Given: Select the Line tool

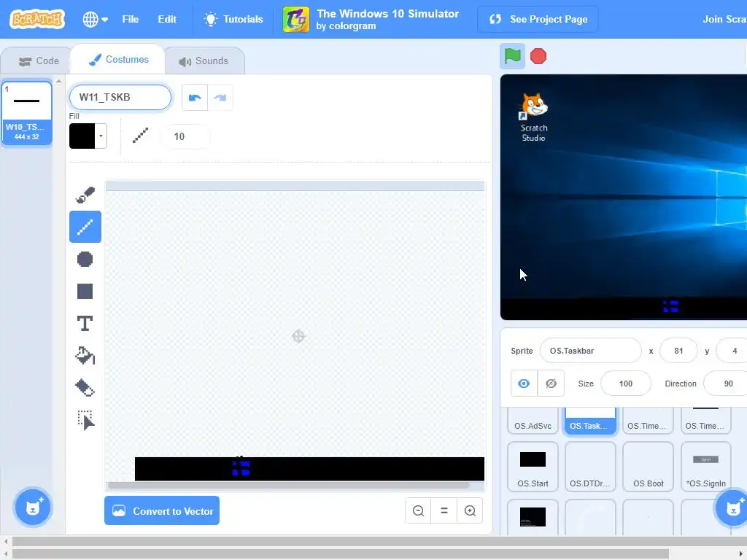Looking at the screenshot, I should (x=85, y=227).
